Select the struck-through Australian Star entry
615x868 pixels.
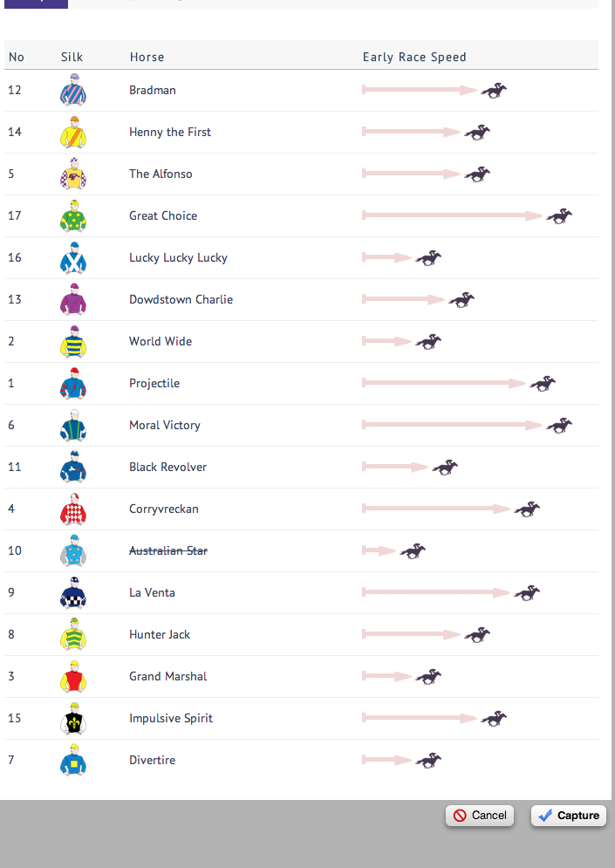(x=168, y=550)
